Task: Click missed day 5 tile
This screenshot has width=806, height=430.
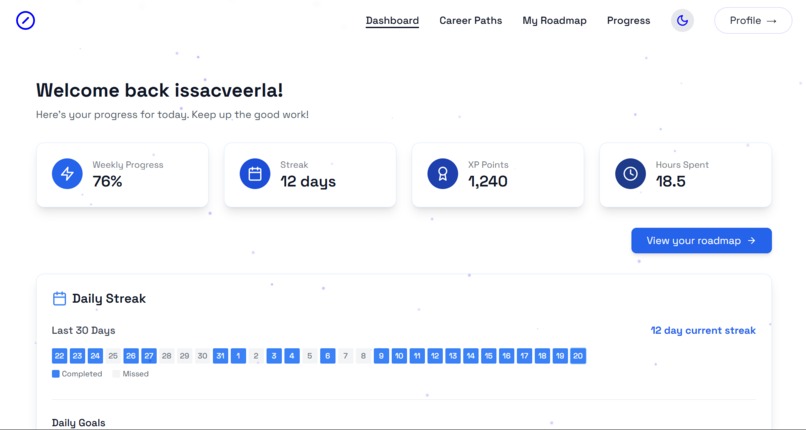Action: (310, 356)
